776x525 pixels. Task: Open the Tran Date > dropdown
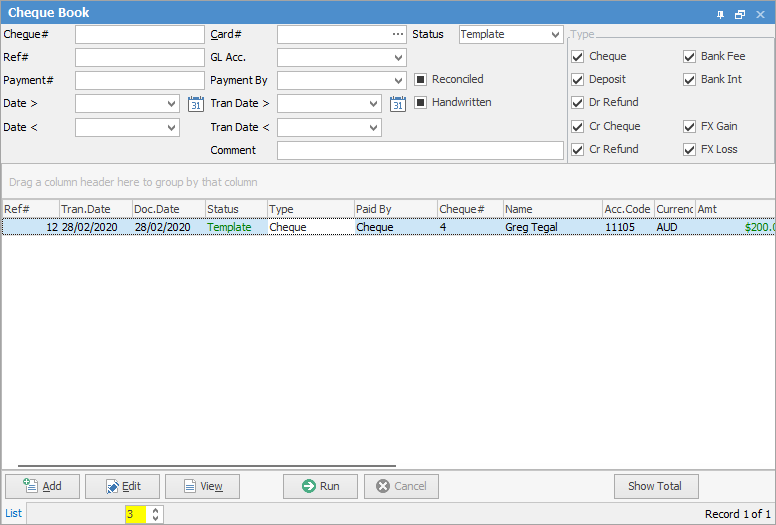(x=374, y=104)
